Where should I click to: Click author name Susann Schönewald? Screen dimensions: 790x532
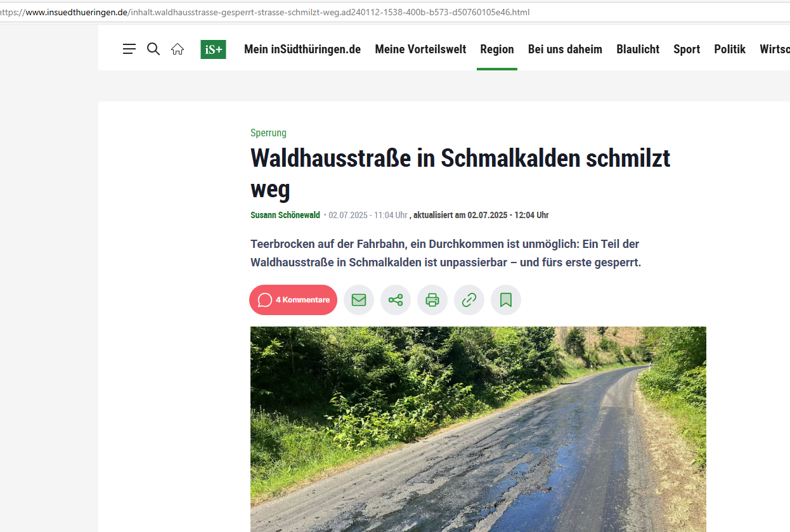point(285,216)
